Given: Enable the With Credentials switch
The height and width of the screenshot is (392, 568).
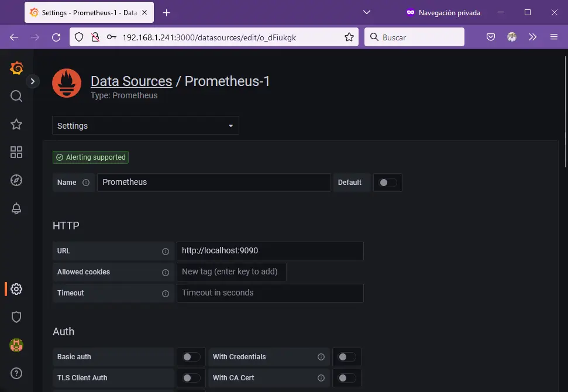Looking at the screenshot, I should click(x=347, y=357).
